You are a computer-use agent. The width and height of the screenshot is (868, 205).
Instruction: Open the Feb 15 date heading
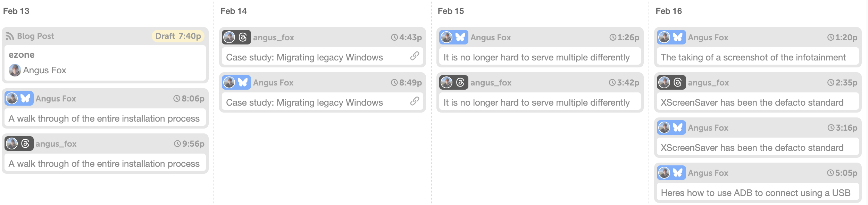click(450, 11)
